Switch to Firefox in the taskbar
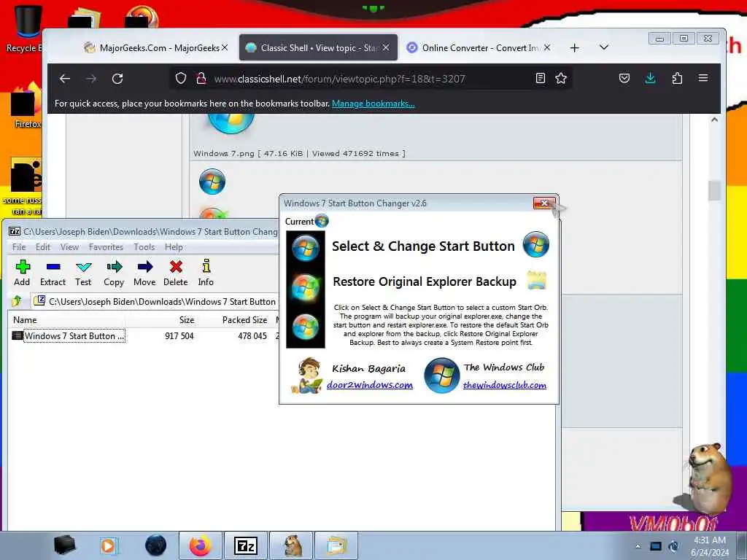Screen dimensions: 747x560 pyautogui.click(x=201, y=545)
